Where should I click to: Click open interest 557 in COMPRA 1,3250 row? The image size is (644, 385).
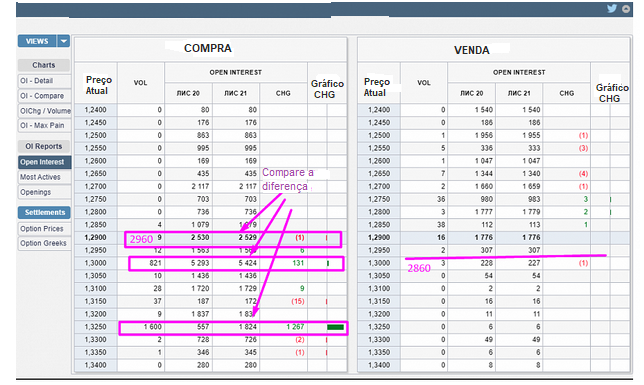pyautogui.click(x=203, y=327)
